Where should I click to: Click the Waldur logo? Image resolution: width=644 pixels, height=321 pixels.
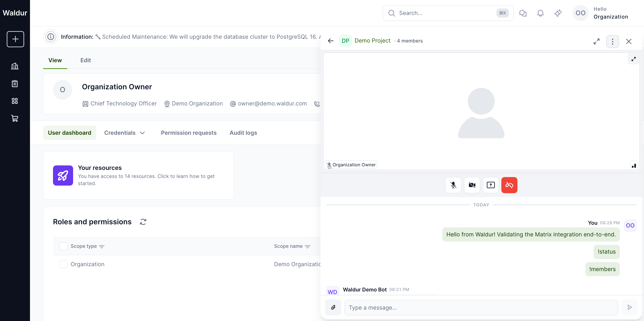click(x=15, y=13)
